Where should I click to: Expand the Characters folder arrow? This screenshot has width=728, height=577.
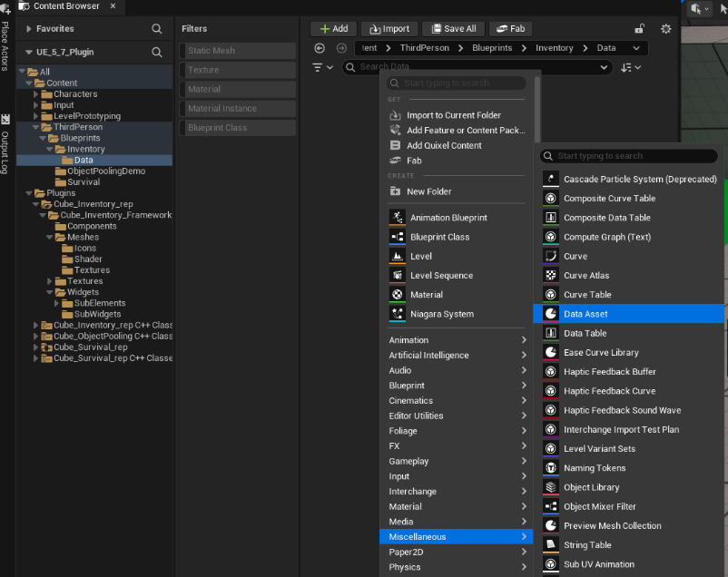[35, 93]
